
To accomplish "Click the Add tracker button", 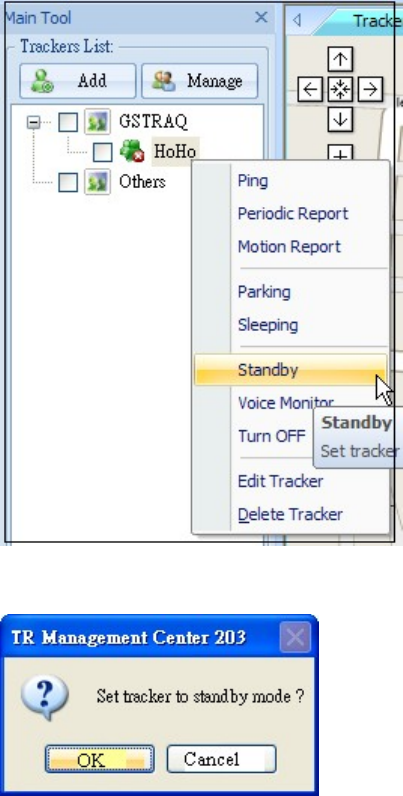I will (x=78, y=81).
